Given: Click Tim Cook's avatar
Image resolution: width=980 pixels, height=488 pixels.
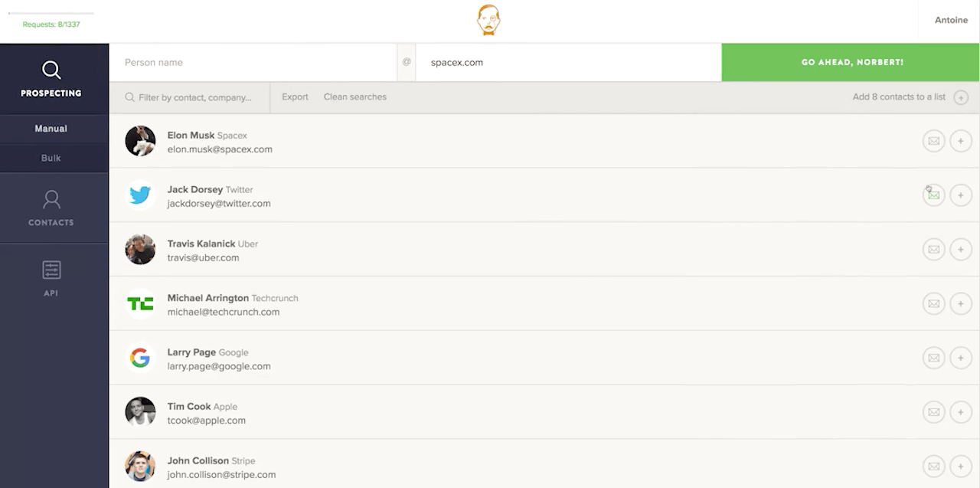Looking at the screenshot, I should coord(140,412).
